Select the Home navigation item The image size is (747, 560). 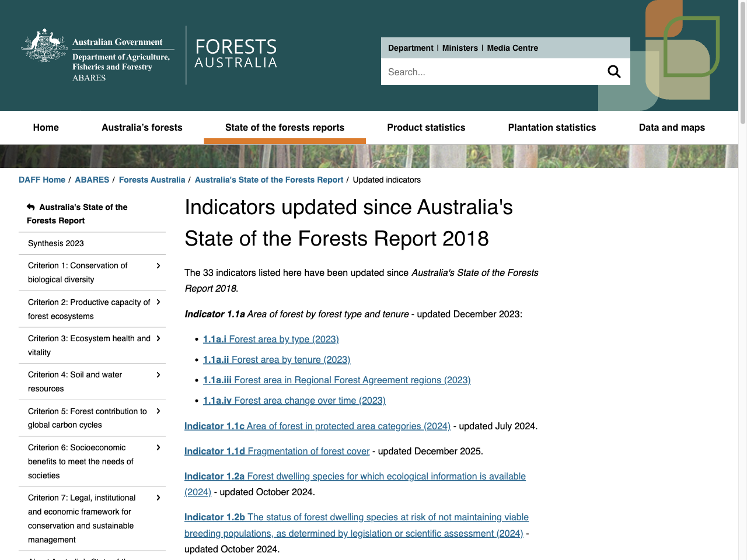46,127
